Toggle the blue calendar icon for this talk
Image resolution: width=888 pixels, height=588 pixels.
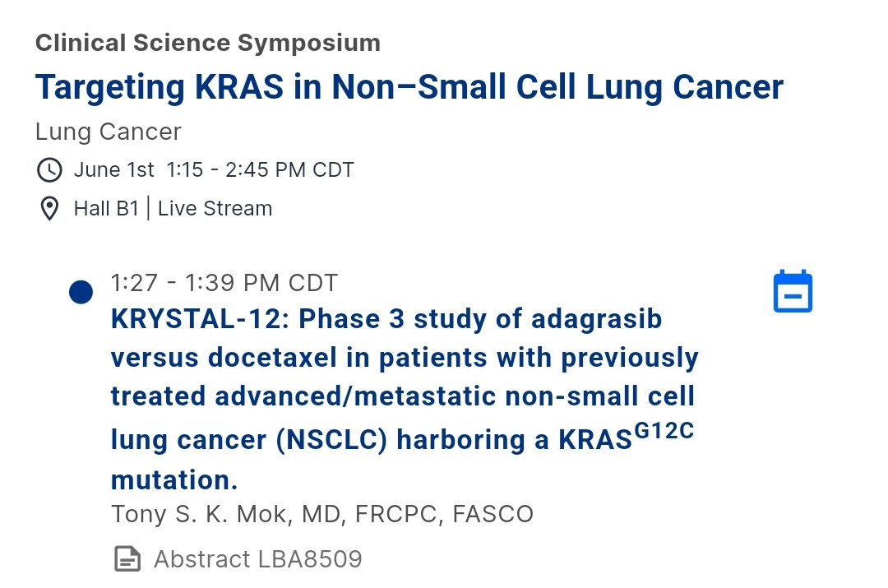click(793, 291)
